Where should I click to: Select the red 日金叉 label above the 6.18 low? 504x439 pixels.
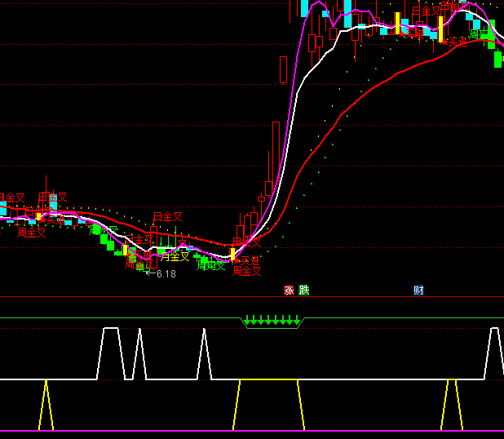(167, 217)
